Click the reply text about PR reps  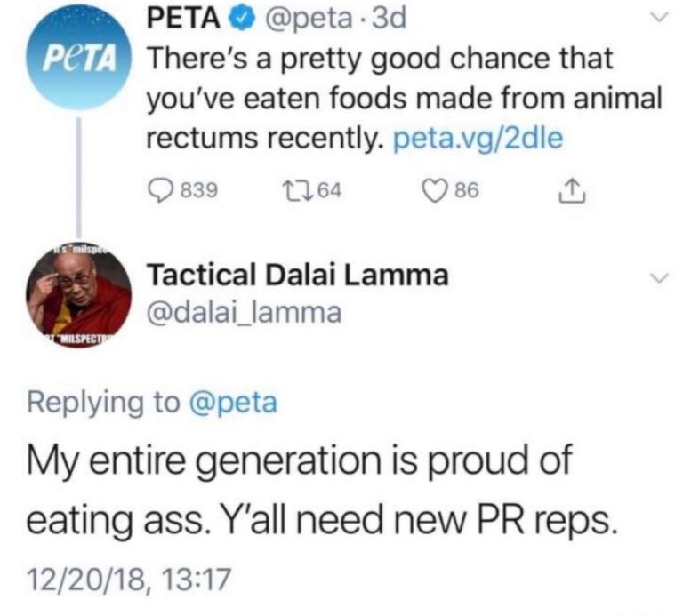[320, 490]
